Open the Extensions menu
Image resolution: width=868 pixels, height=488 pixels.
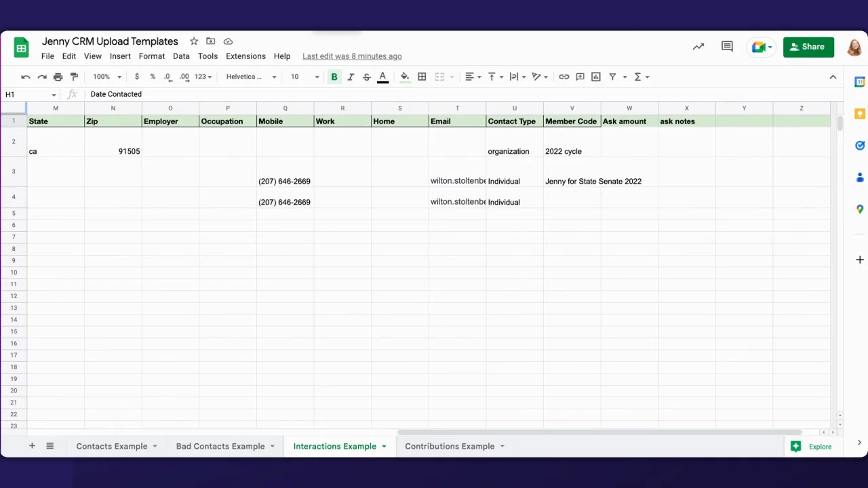(245, 56)
